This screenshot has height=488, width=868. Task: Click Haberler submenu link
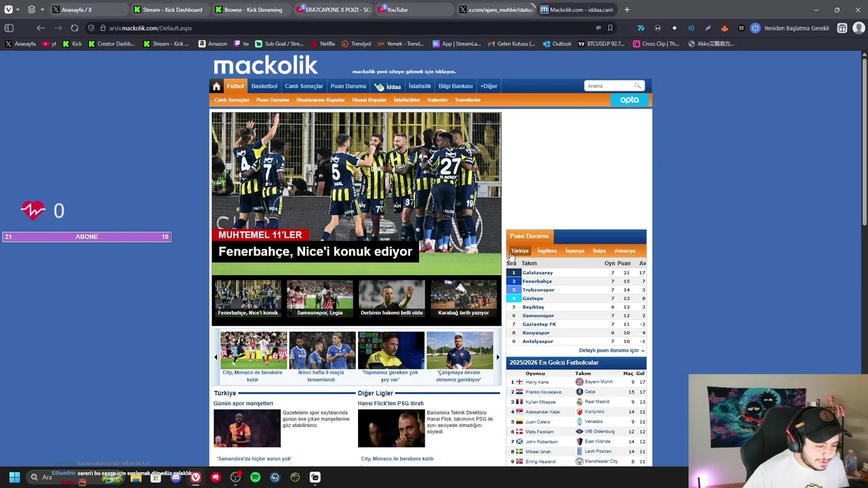click(437, 100)
